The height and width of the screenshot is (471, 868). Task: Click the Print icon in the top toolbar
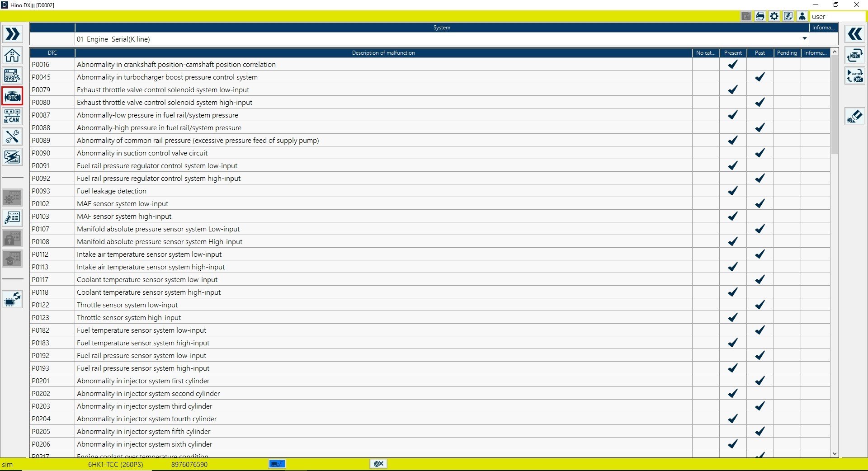[x=760, y=16]
